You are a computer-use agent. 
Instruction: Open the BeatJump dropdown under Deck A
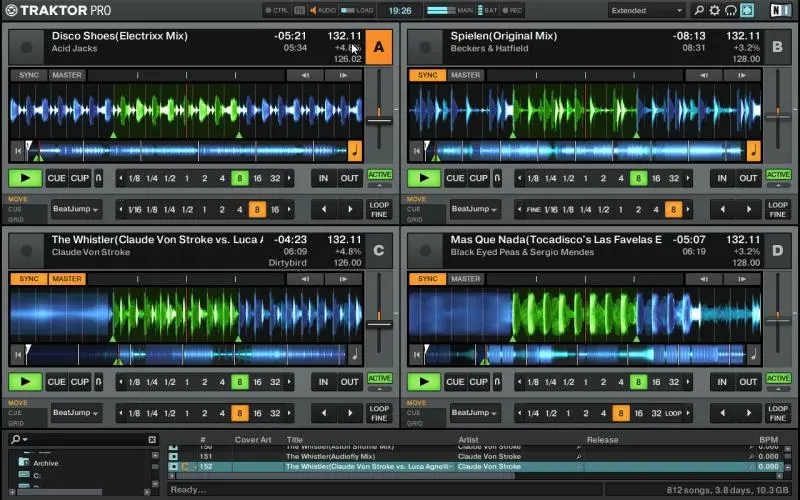pos(77,209)
